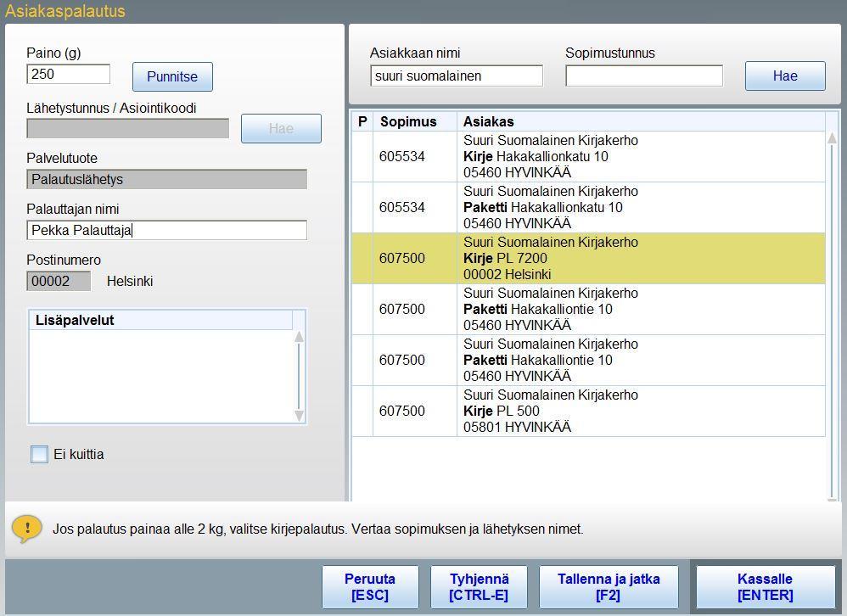Click the Lisäpalvelut column header
The width and height of the screenshot is (847, 616).
[161, 320]
